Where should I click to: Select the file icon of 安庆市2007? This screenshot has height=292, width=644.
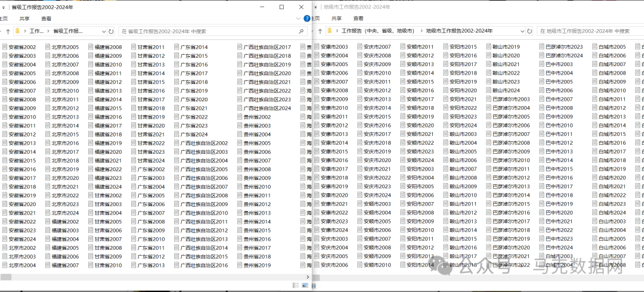click(360, 47)
